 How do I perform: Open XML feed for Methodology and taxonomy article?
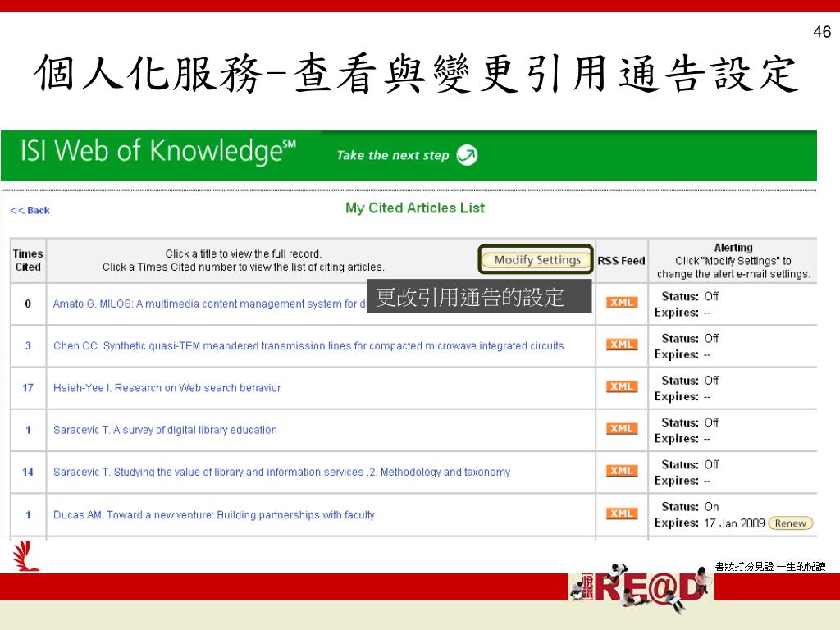(622, 470)
